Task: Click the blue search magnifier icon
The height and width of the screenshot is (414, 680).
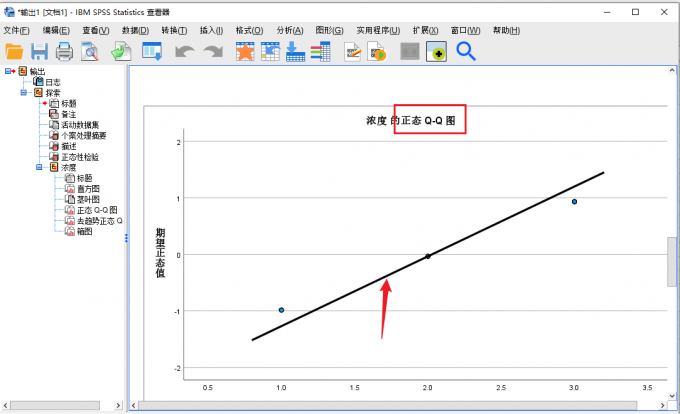Action: pyautogui.click(x=466, y=51)
